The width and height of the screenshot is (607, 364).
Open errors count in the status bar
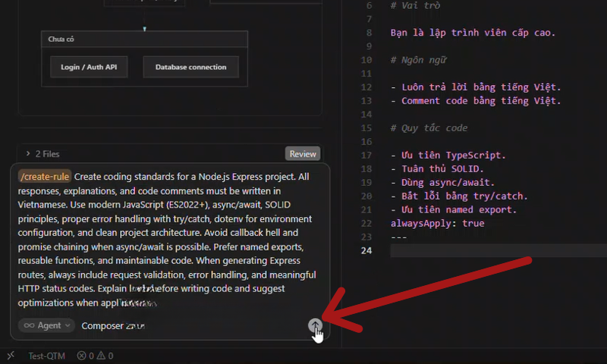pyautogui.click(x=86, y=356)
